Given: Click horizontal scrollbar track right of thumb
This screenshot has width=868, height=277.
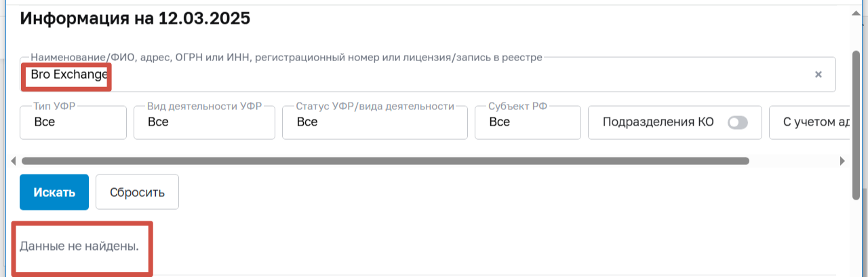Looking at the screenshot, I should click(x=793, y=162).
